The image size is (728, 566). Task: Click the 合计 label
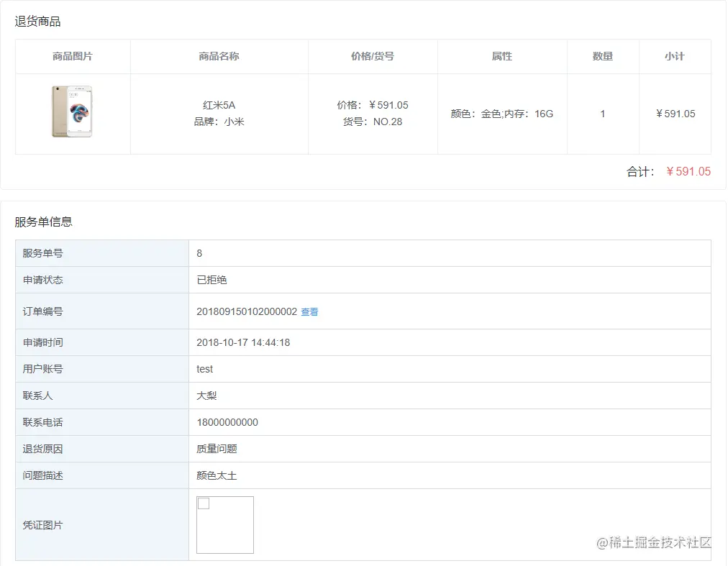coord(640,172)
